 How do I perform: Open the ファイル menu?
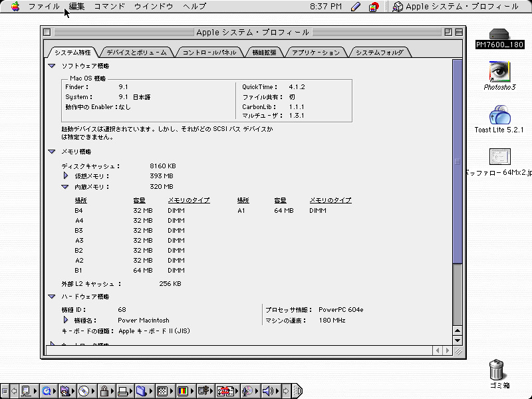(44, 7)
